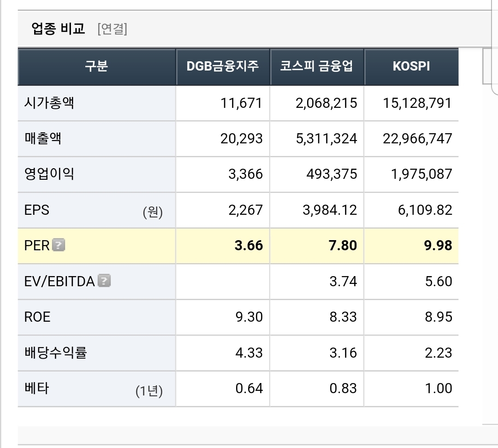The width and height of the screenshot is (498, 448).
Task: Select the 배당수익률 row label
Action: [56, 353]
